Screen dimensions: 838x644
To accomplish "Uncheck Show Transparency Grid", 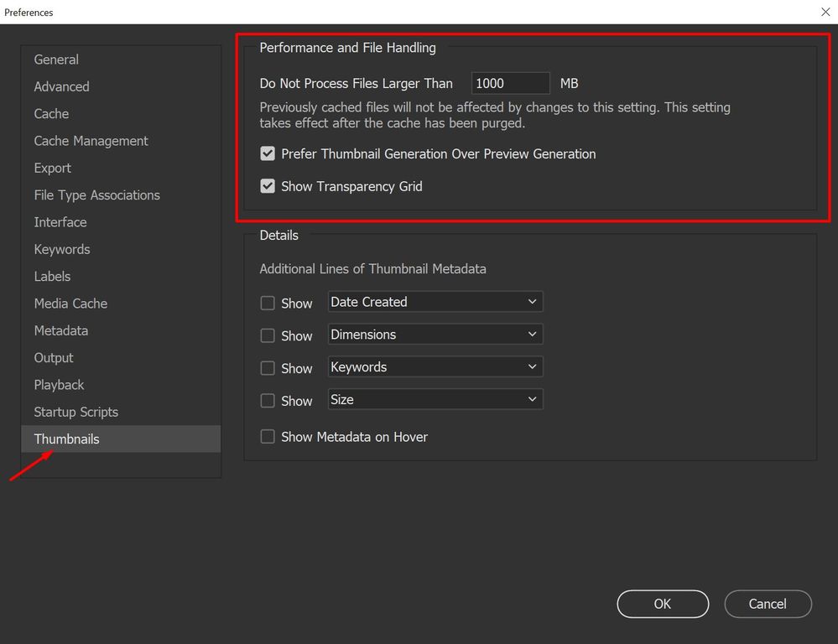I will (267, 186).
